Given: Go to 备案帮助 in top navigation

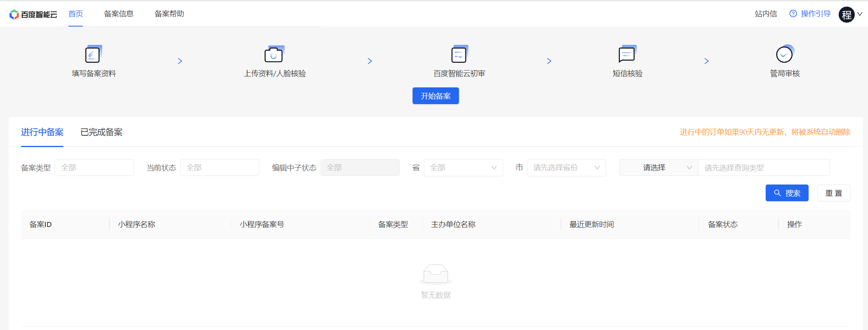Looking at the screenshot, I should [169, 14].
